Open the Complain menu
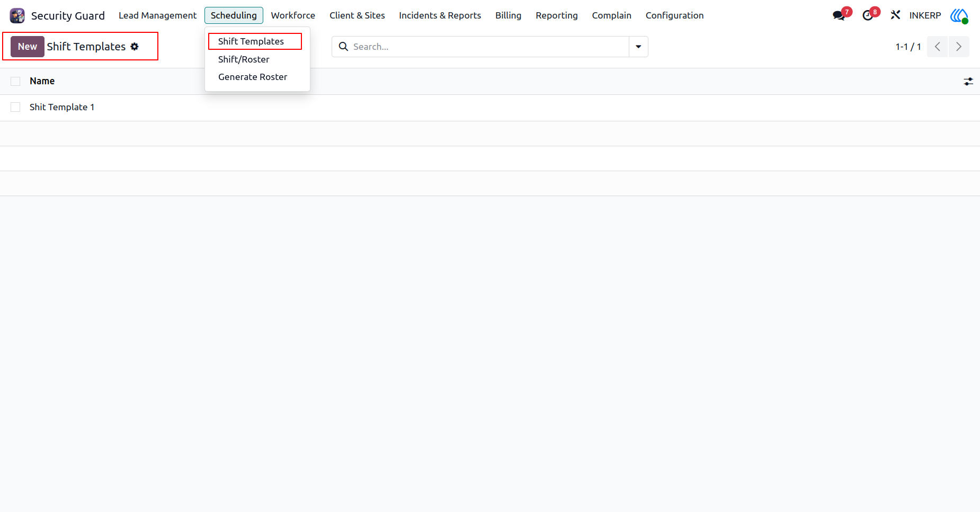This screenshot has width=980, height=512. (x=611, y=15)
